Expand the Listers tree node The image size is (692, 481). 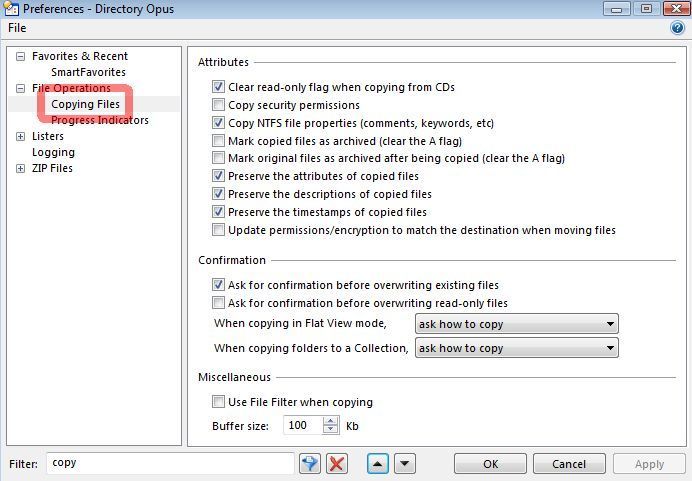coord(20,136)
